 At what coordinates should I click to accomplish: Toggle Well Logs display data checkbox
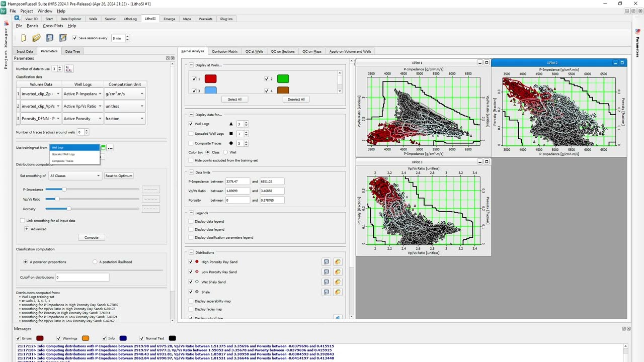[x=191, y=124]
